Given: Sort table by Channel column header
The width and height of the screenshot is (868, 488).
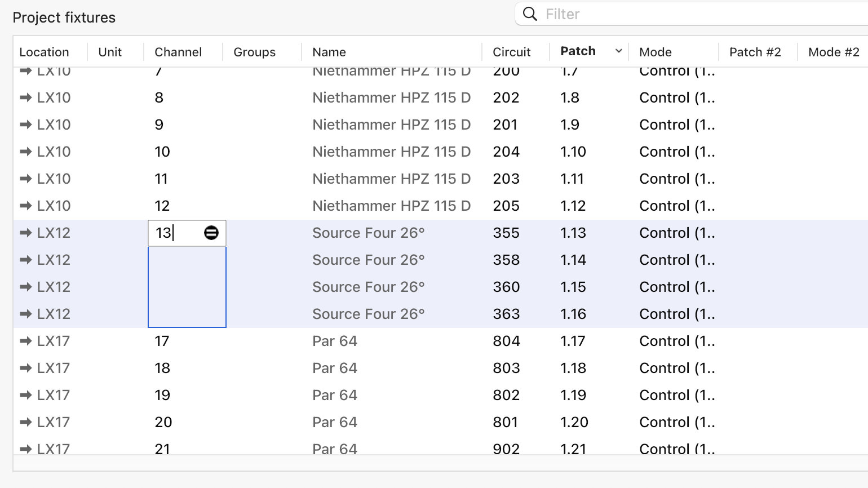Looking at the screenshot, I should (178, 52).
